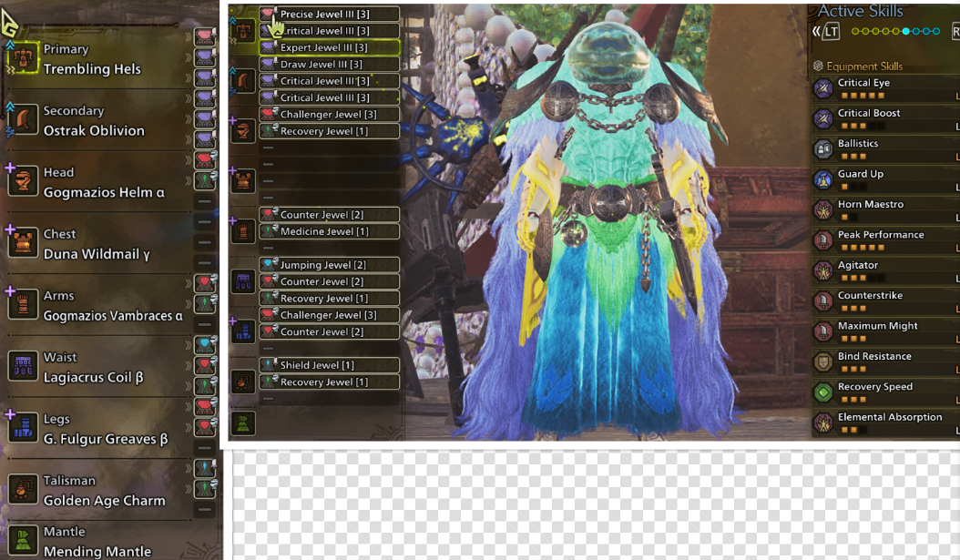Screen dimensions: 960x560
Task: Select the Secondary weapon icon
Action: [x=23, y=120]
